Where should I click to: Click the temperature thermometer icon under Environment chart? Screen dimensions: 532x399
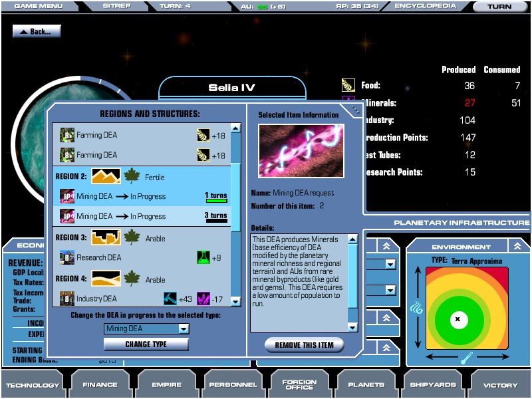[465, 357]
